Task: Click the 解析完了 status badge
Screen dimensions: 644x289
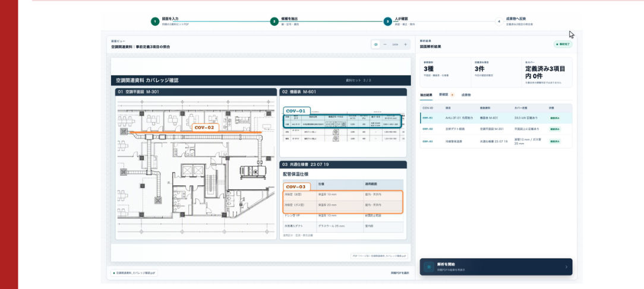Action: coord(563,44)
